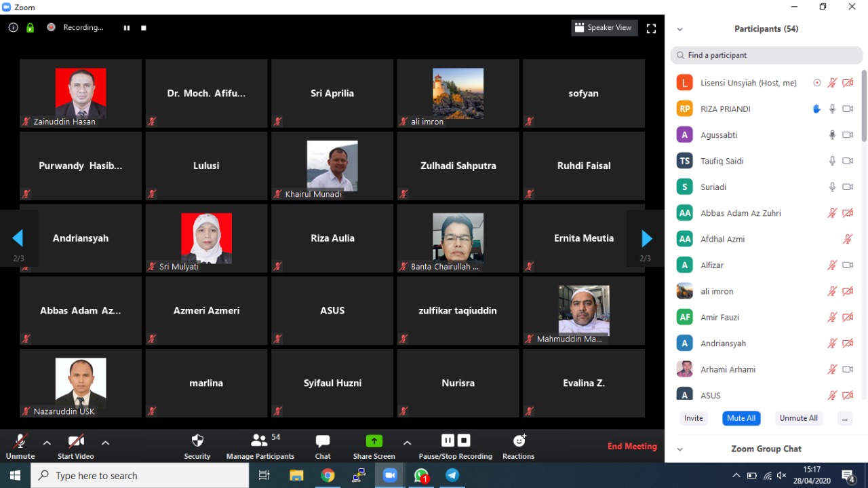Click the meeting information icon

point(13,28)
